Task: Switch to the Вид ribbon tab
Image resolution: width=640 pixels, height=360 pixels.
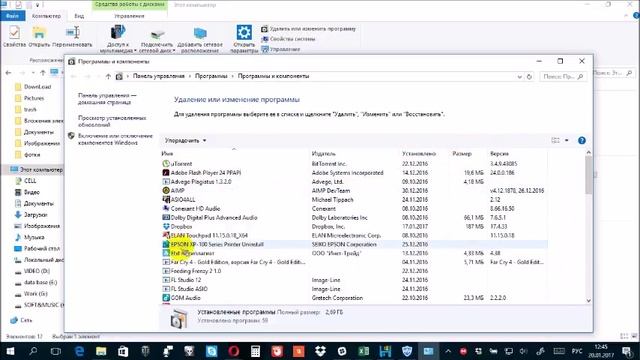Action: coord(79,16)
